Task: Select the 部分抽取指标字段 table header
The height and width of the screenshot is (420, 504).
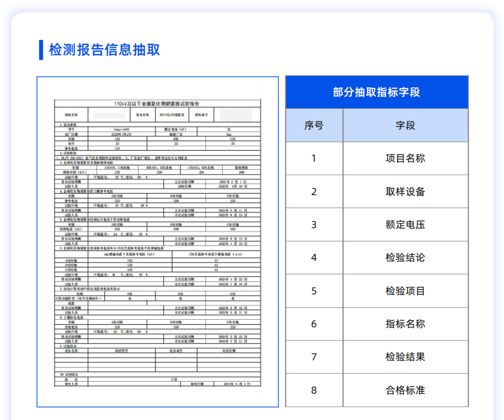Action: coord(376,92)
